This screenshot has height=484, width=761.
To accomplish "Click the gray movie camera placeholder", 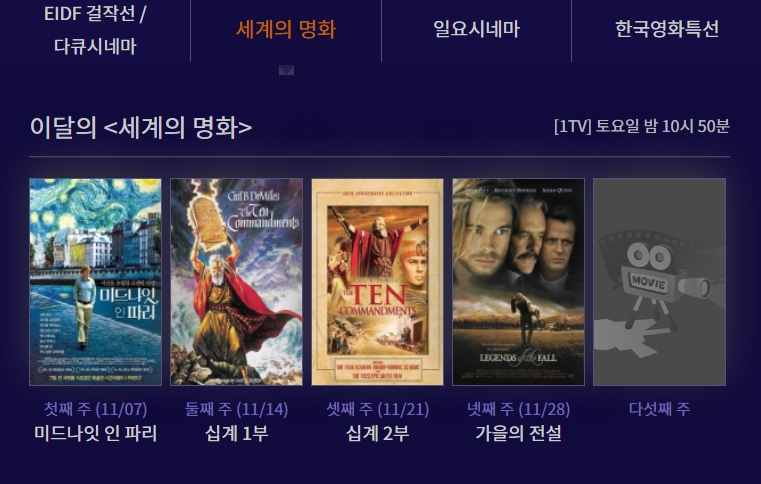I will pyautogui.click(x=660, y=282).
